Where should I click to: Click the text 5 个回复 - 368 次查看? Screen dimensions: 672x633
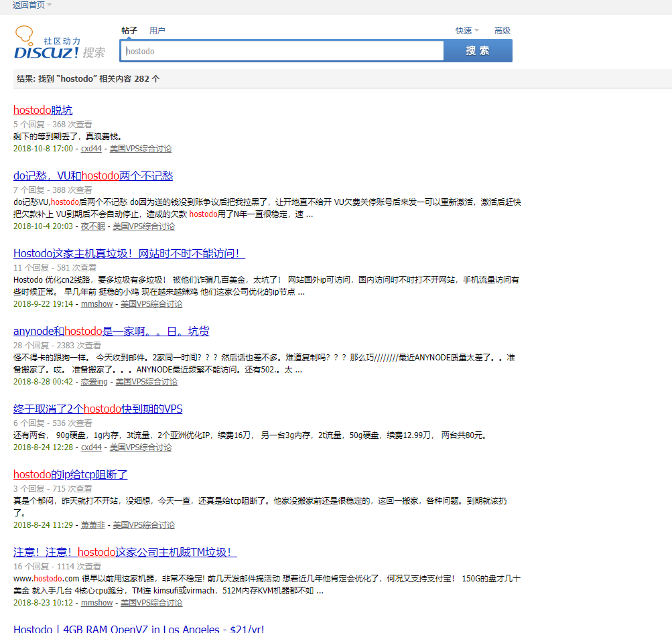click(x=53, y=125)
